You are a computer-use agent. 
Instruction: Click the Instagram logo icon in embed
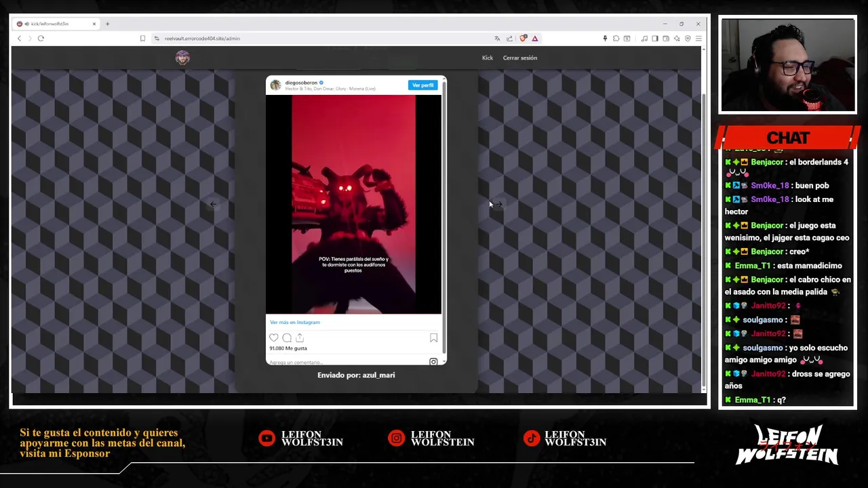click(433, 362)
